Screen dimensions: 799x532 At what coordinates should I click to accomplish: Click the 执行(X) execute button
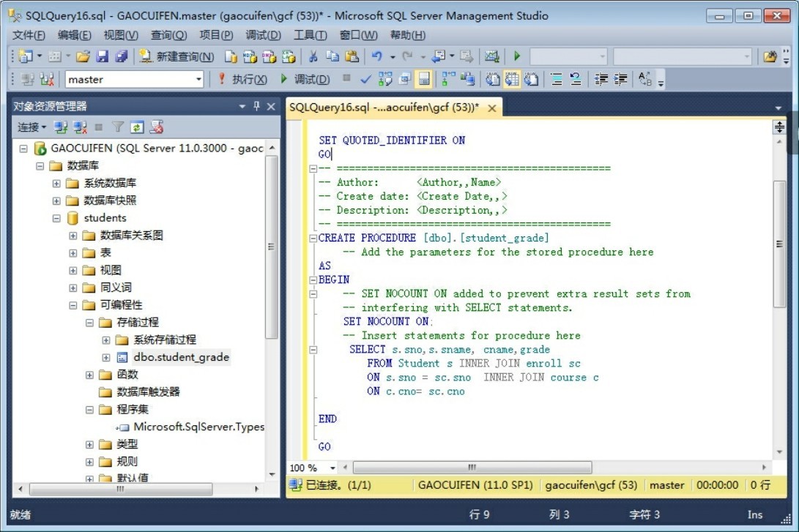click(243, 79)
